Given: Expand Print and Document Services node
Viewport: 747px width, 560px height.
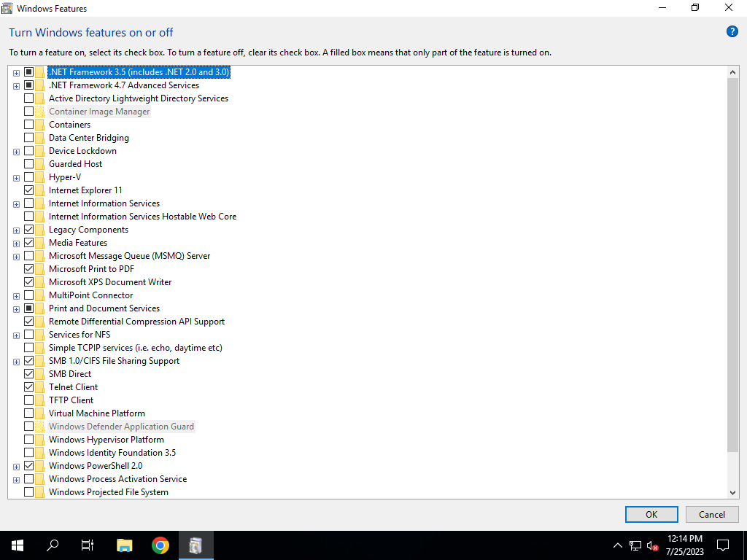Looking at the screenshot, I should [x=16, y=309].
